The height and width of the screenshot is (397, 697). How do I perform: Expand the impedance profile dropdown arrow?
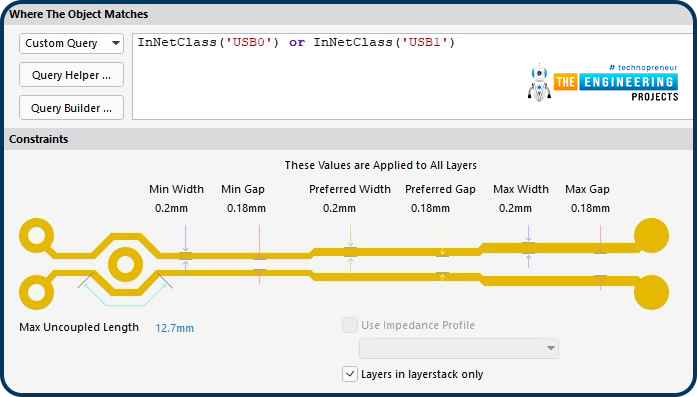click(551, 348)
